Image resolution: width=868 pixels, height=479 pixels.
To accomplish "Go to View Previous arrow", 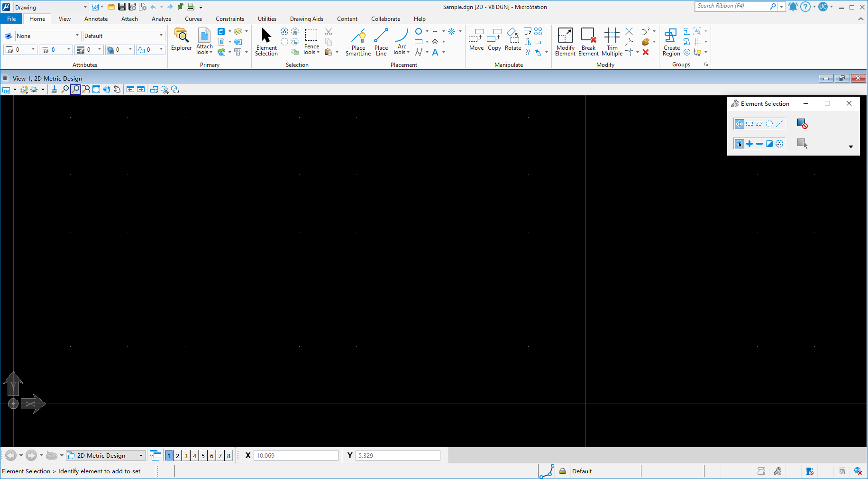I will [130, 89].
